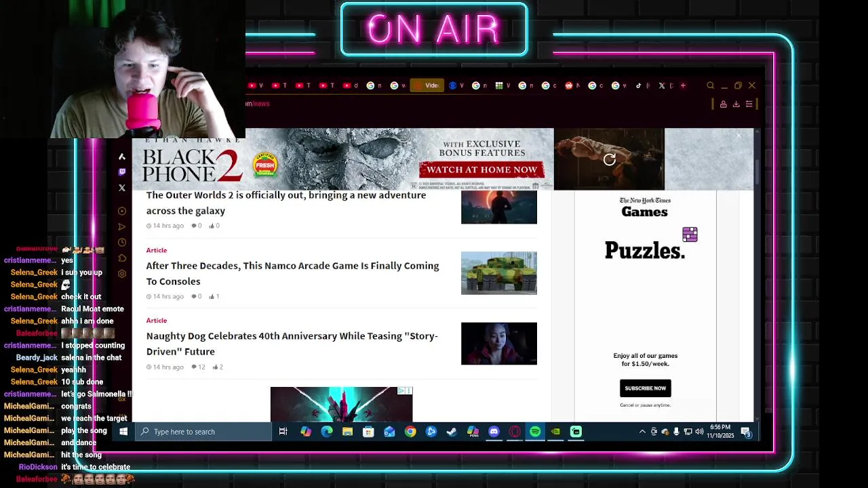Open the browser account profile icon
This screenshot has width=868, height=488.
[x=723, y=104]
